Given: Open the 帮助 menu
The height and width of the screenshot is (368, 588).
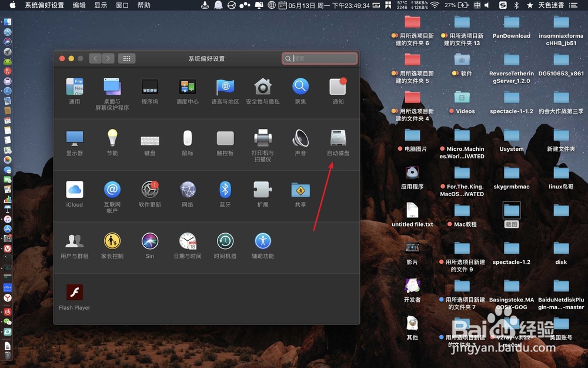Looking at the screenshot, I should [144, 5].
